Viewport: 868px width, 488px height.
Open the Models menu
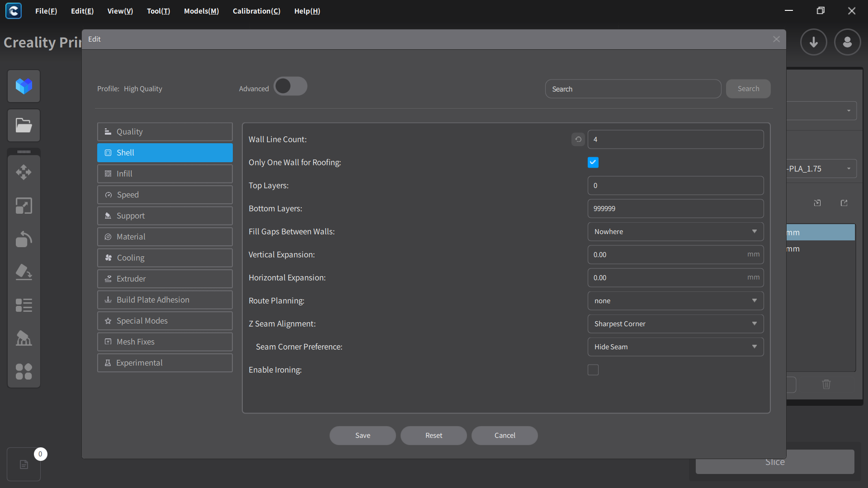201,11
